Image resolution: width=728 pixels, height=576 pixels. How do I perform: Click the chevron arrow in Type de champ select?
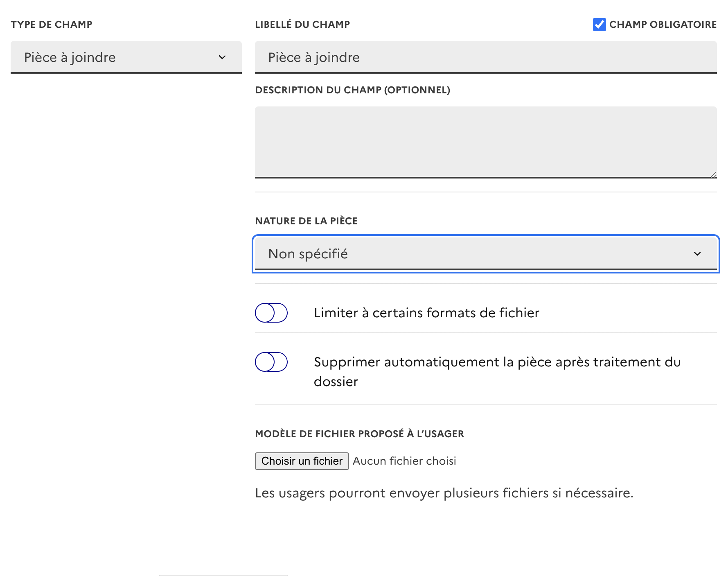coord(222,57)
